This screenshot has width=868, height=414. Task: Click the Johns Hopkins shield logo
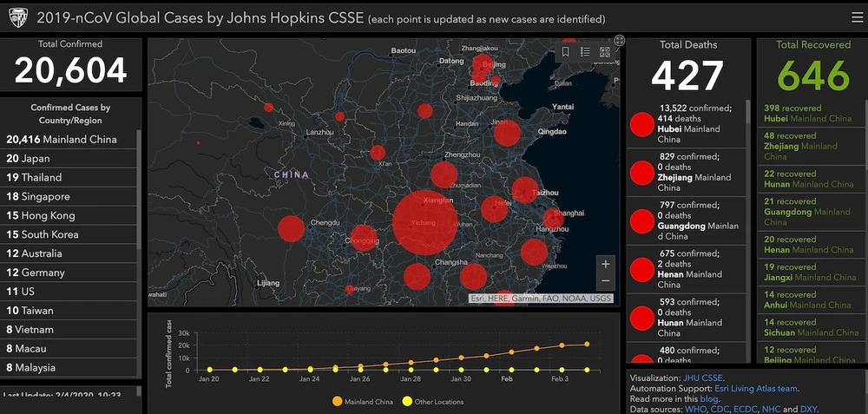click(x=17, y=17)
